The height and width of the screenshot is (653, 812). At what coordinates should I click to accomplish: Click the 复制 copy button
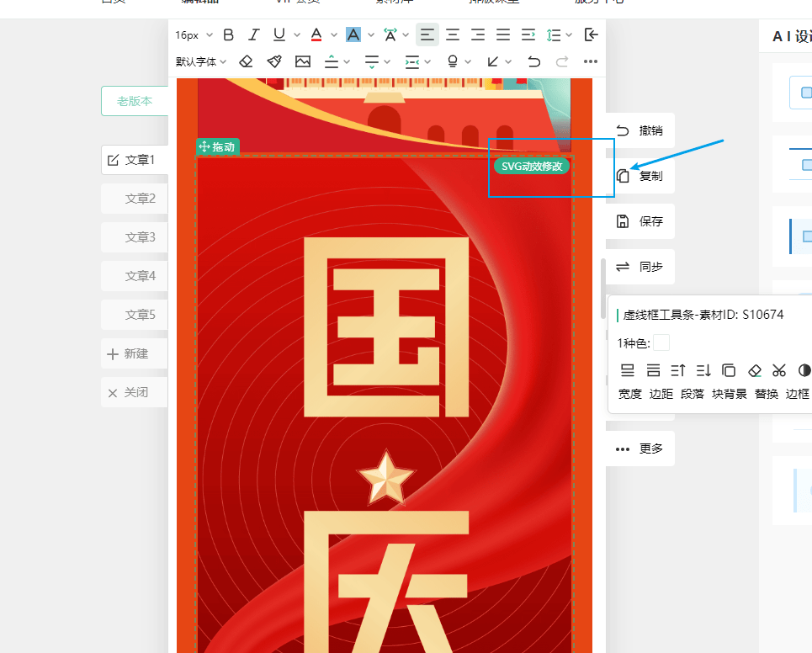(x=640, y=176)
